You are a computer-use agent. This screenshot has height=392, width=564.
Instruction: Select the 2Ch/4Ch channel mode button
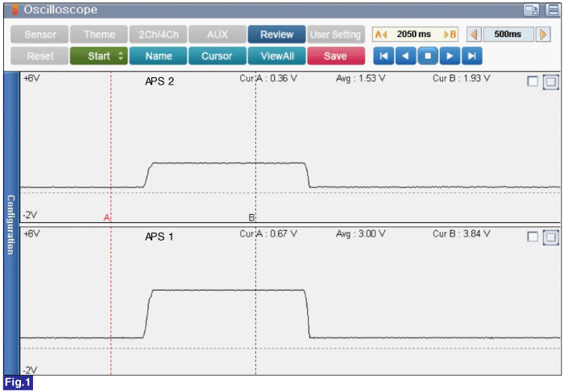[x=158, y=35]
